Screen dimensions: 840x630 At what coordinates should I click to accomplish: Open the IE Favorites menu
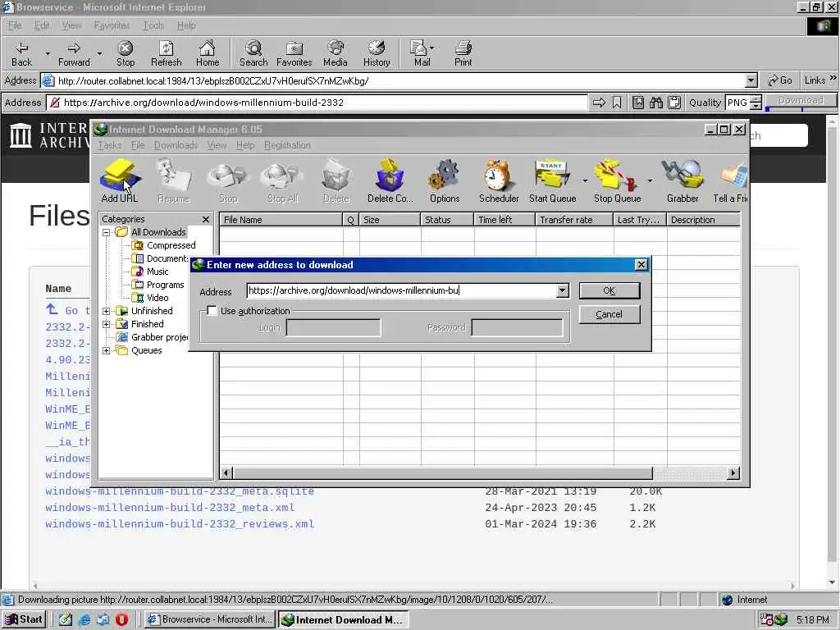click(112, 25)
